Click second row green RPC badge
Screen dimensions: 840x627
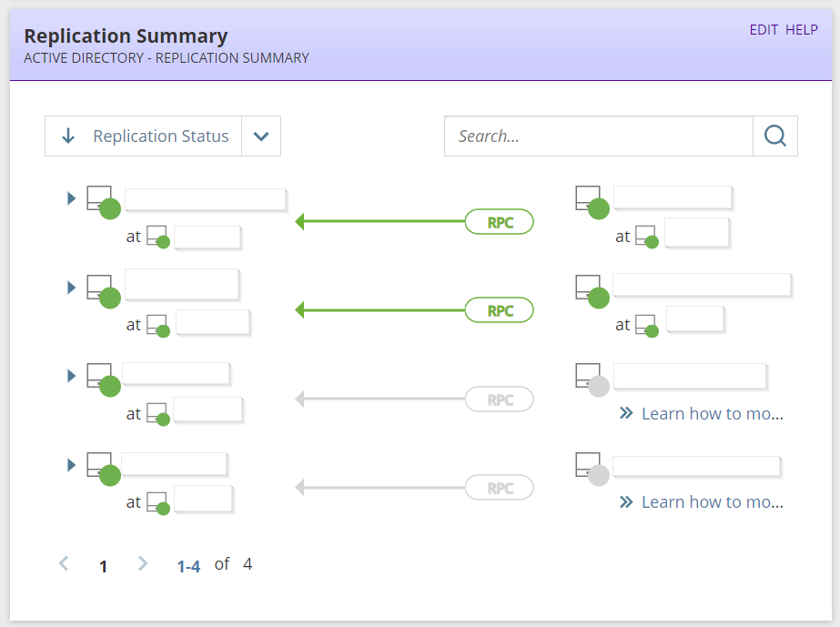[x=499, y=310]
